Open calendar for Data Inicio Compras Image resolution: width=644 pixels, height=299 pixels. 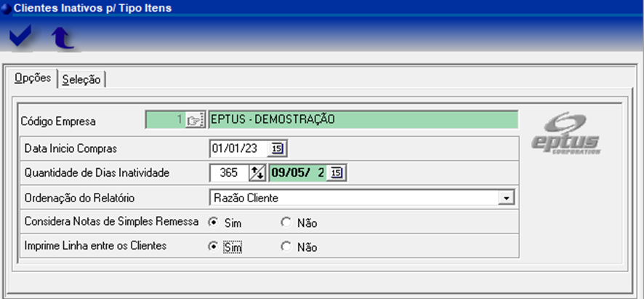[277, 148]
